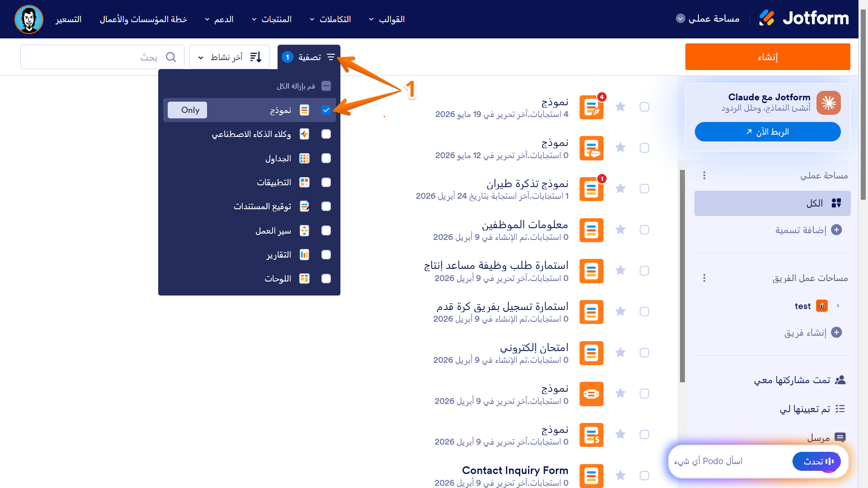Click the plus icon for إضافة تسمية
Screen dimensions: 868x488
click(x=836, y=230)
